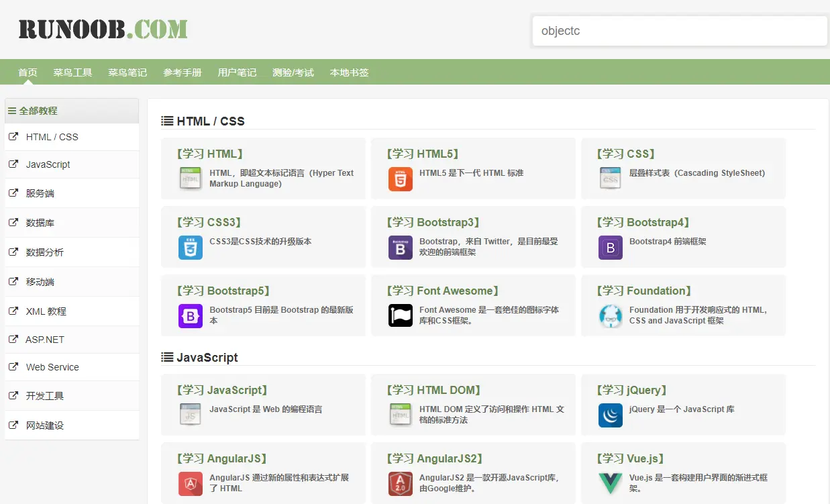Open the 【学习 jQuery】 link

coord(631,390)
